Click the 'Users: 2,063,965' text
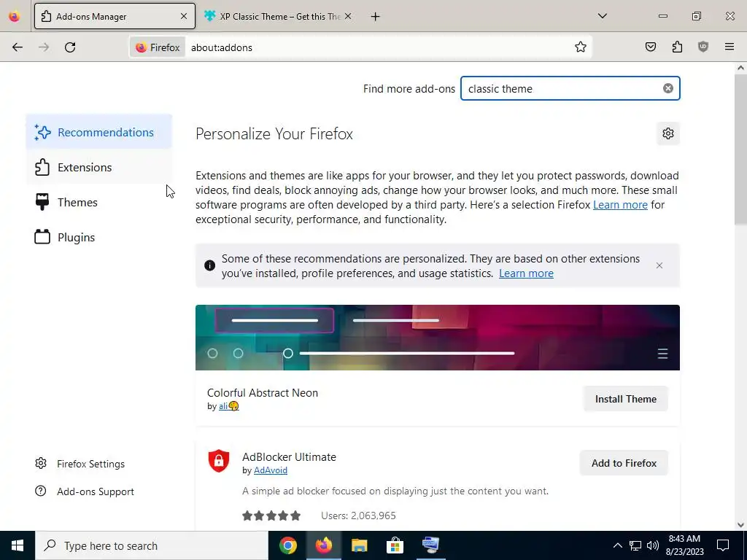This screenshot has height=560, width=747. (x=358, y=516)
